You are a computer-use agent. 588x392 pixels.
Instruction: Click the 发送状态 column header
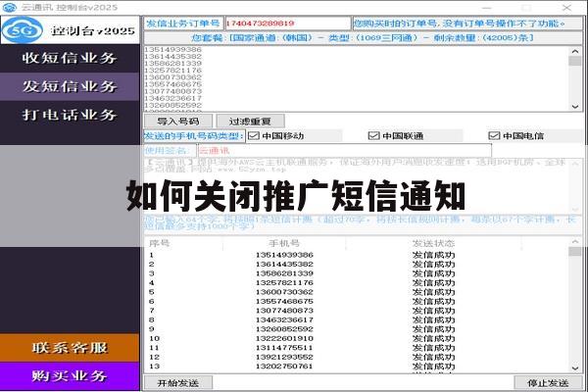(x=433, y=243)
